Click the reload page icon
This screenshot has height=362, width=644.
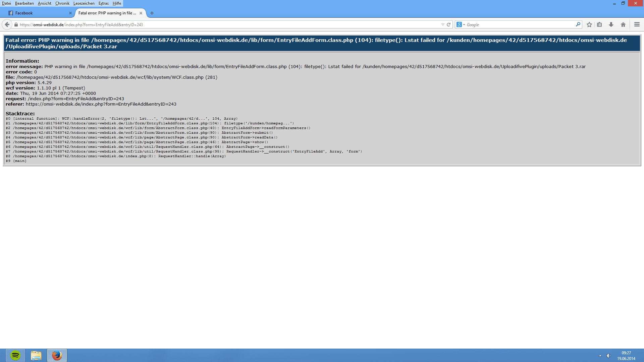point(448,24)
